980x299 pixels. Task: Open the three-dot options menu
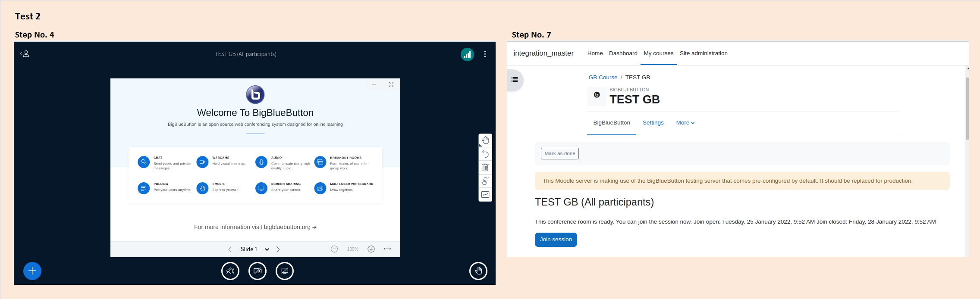(x=485, y=54)
